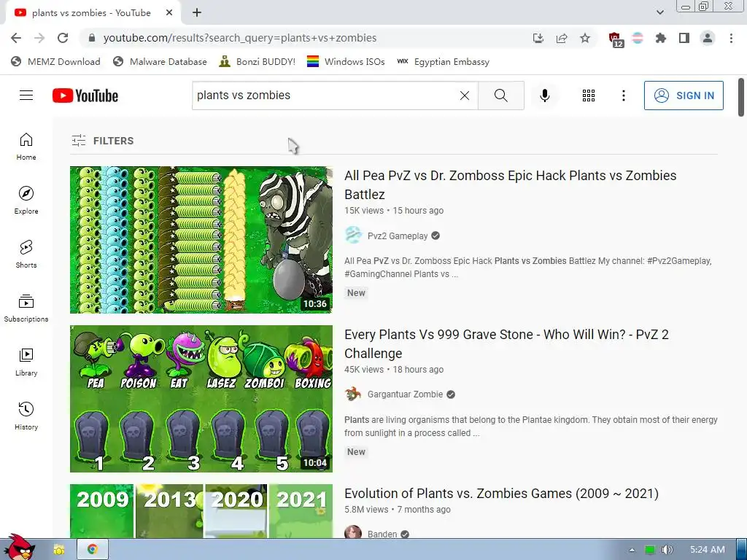Viewport: 747px width, 560px height.
Task: Open a new tab with the plus button
Action: tap(197, 13)
